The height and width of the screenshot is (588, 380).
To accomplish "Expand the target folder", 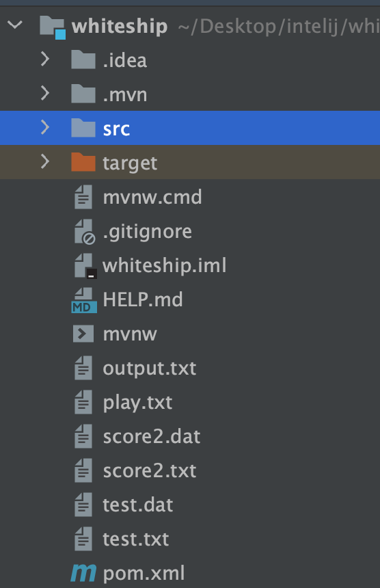I will [x=45, y=161].
